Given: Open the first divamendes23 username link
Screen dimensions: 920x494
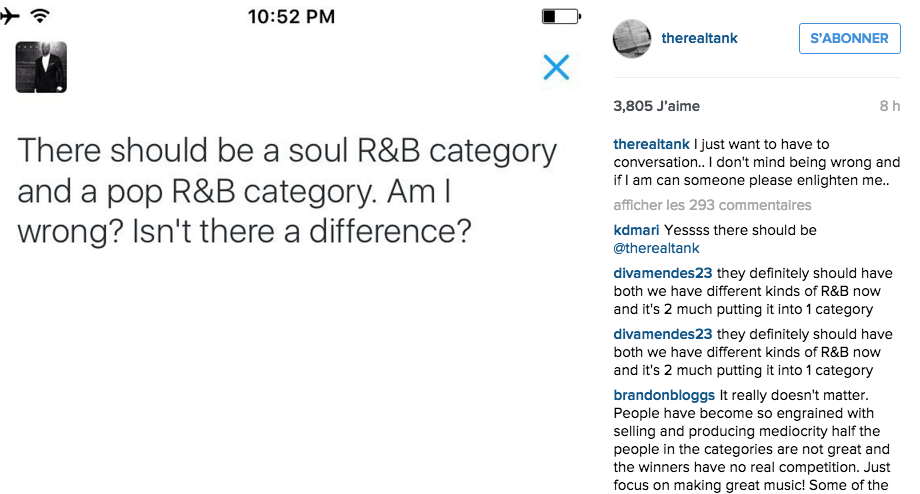Looking at the screenshot, I should coord(662,274).
